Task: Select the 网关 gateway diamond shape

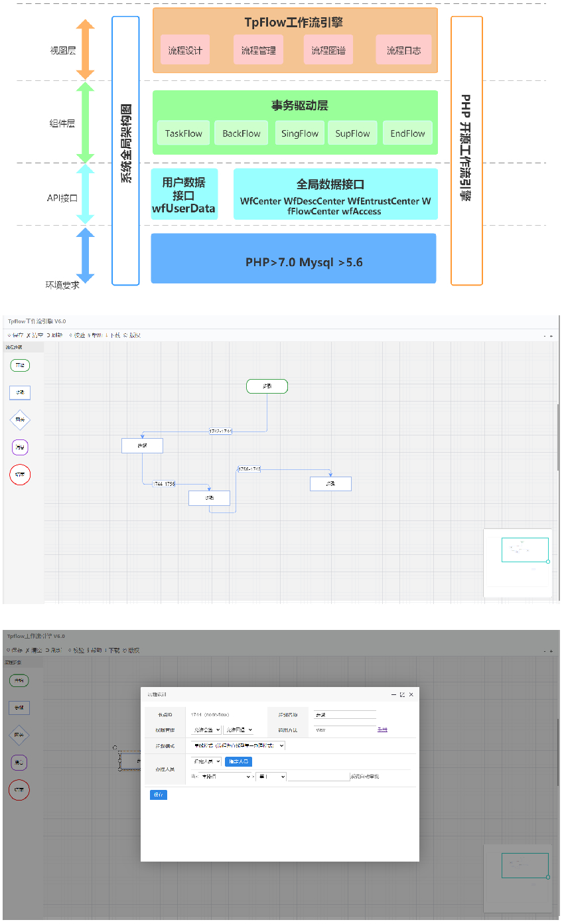Action: [19, 420]
